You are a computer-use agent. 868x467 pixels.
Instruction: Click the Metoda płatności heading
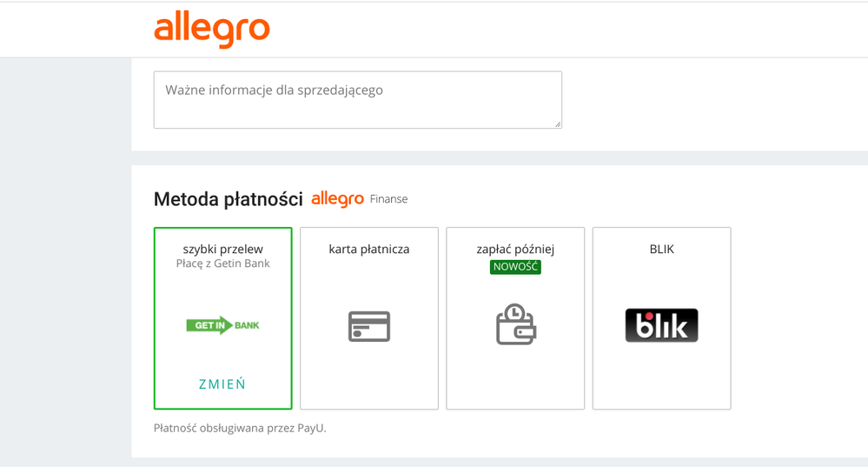[x=228, y=199]
